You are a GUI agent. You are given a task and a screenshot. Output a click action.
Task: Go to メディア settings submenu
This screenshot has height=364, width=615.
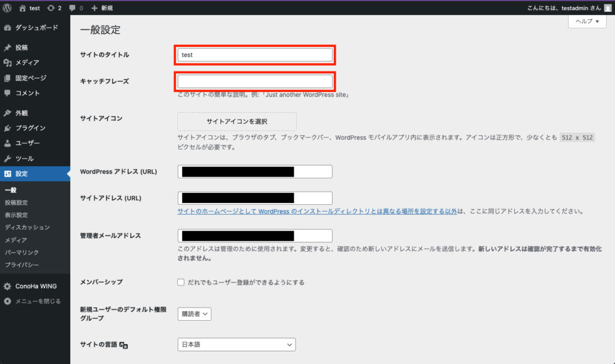16,240
